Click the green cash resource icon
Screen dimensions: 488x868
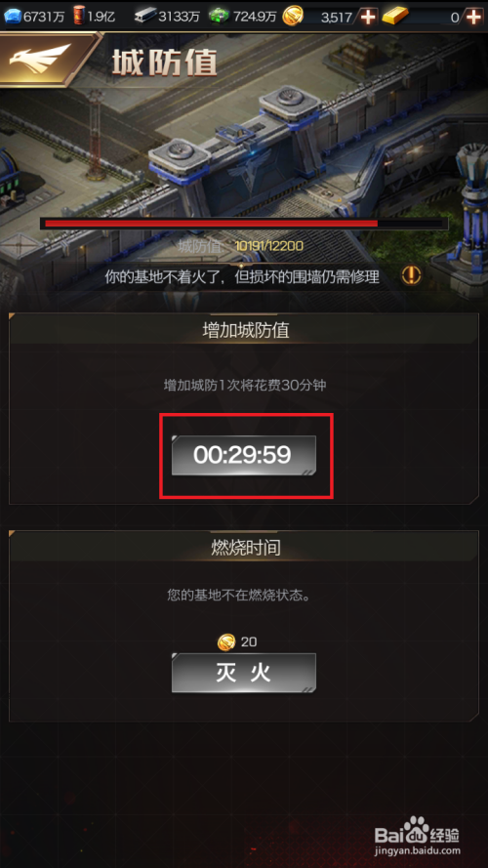pyautogui.click(x=219, y=17)
